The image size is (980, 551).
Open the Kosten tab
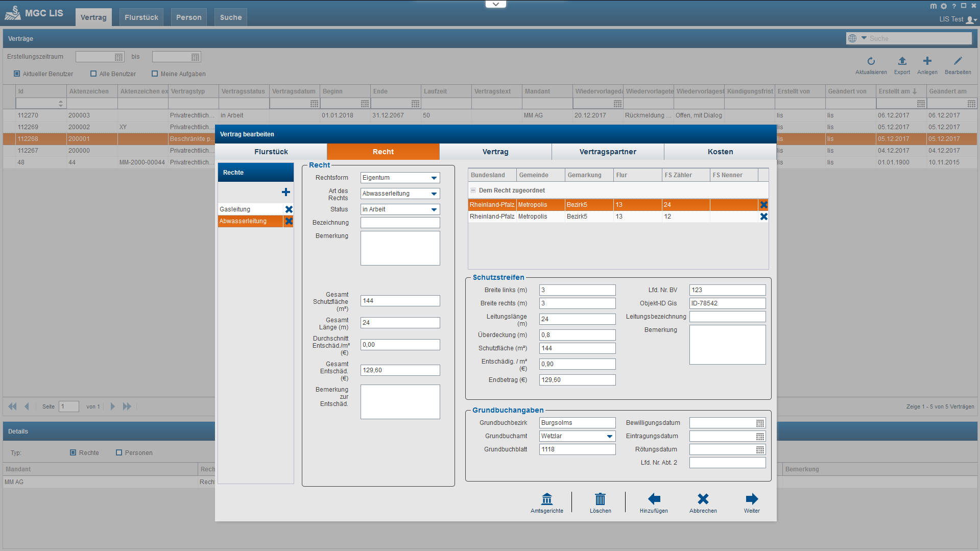click(x=720, y=152)
